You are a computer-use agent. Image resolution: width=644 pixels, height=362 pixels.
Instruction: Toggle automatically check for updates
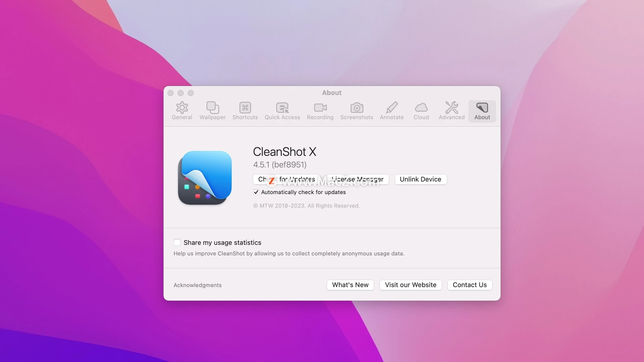pos(256,192)
